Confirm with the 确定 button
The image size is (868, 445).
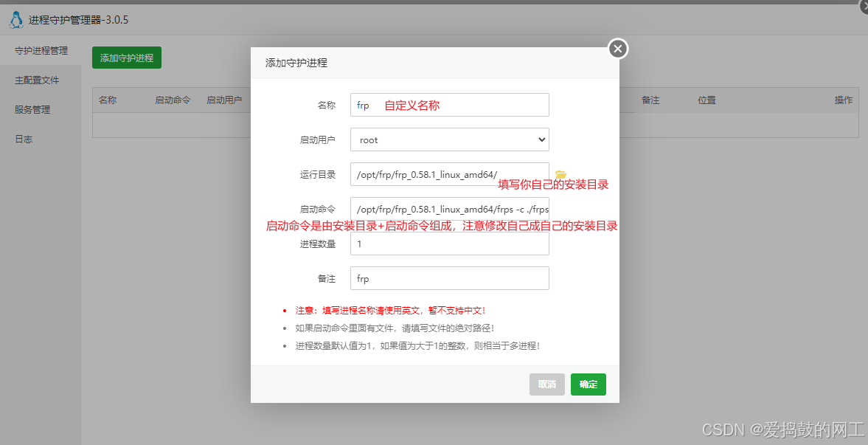point(588,384)
